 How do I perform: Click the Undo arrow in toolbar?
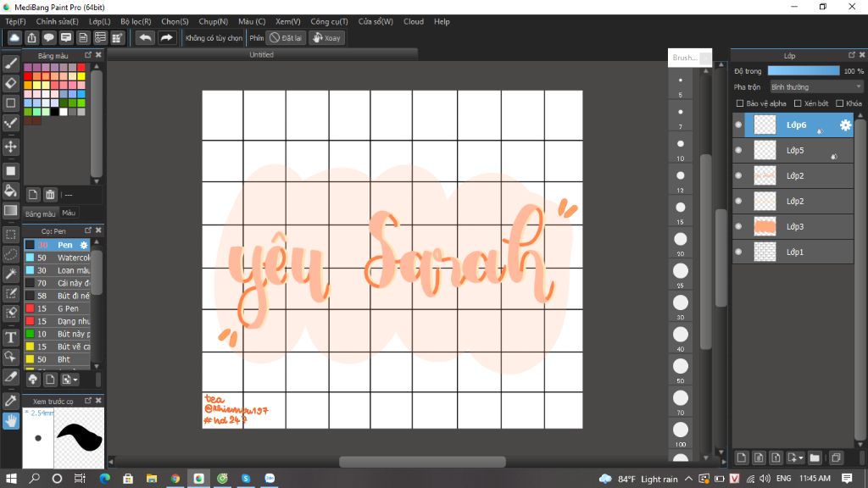click(145, 37)
